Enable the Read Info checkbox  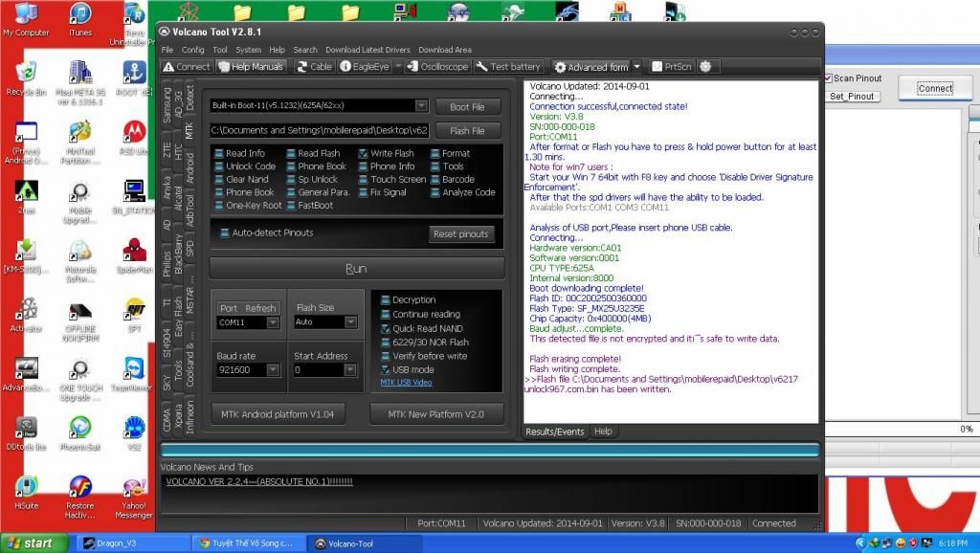219,153
